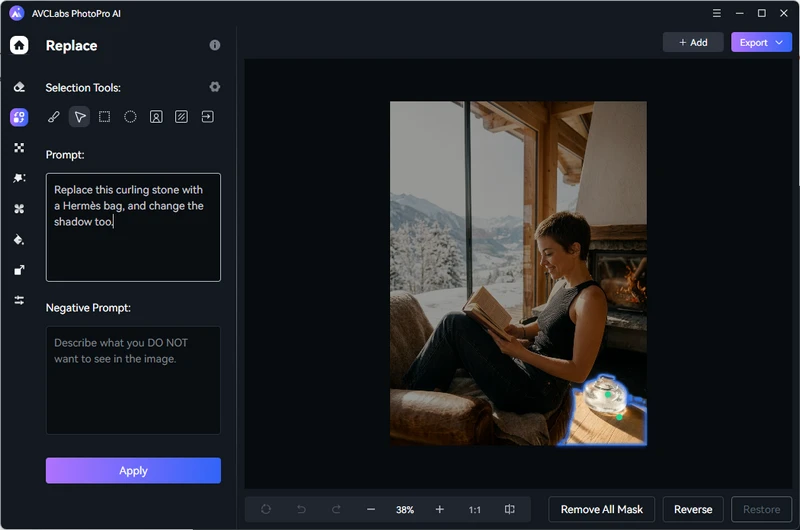Image resolution: width=800 pixels, height=530 pixels.
Task: Open the eraser tool in sidebar
Action: tap(19, 88)
